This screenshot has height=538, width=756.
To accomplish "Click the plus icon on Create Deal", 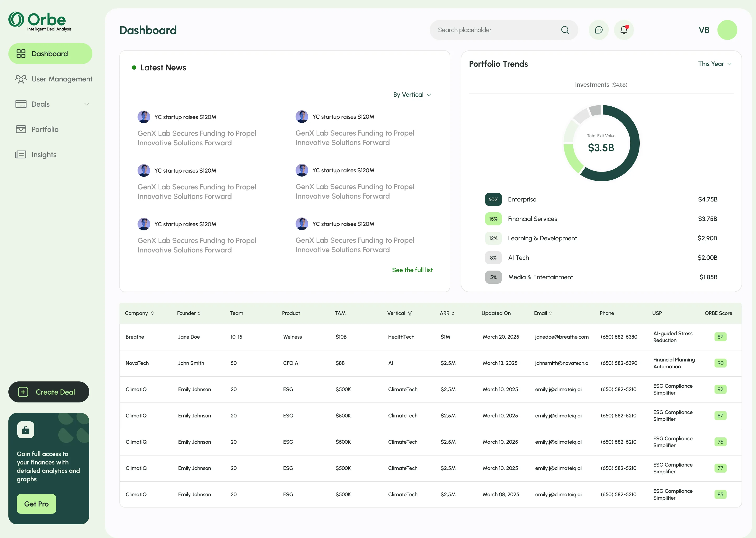I will click(23, 392).
